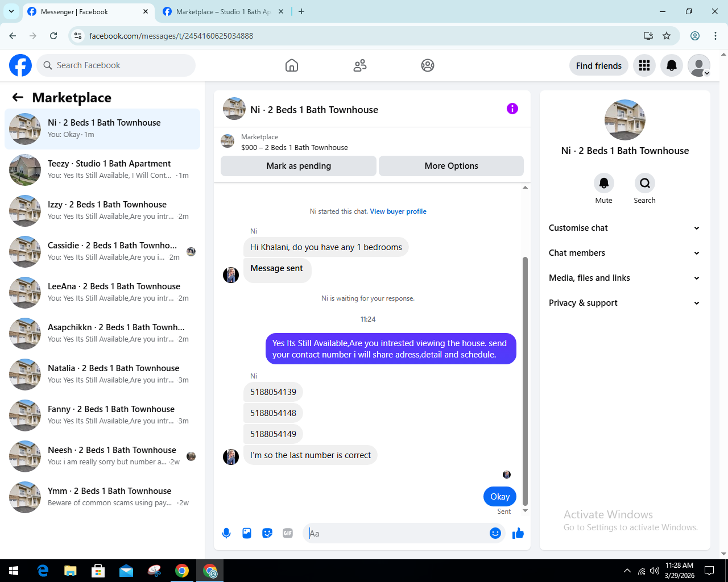Expand the Customise chat section
Screen dimensions: 728x582
(624, 228)
